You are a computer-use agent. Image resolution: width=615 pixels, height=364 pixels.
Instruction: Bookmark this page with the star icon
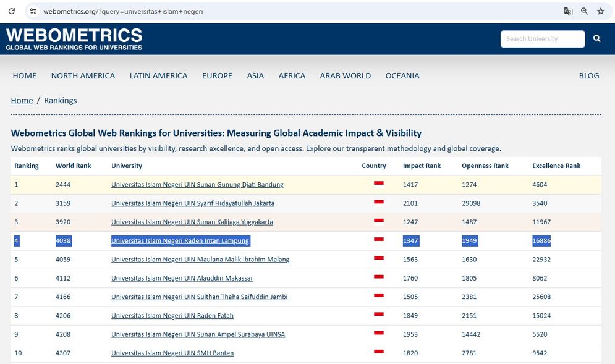tap(600, 11)
